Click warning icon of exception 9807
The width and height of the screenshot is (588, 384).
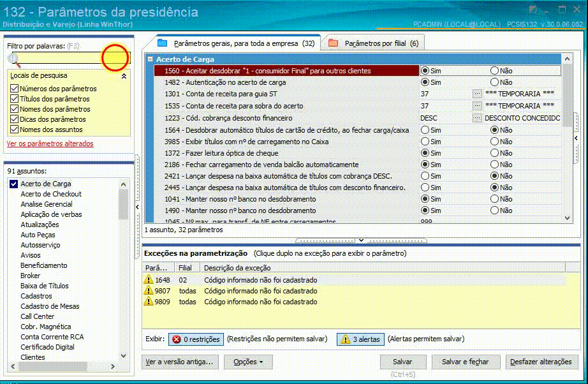(x=149, y=291)
